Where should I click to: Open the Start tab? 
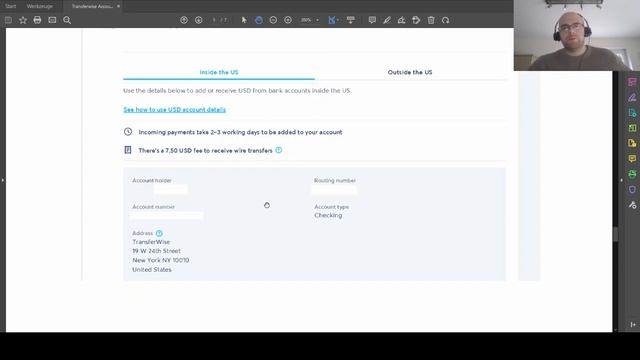click(x=11, y=6)
